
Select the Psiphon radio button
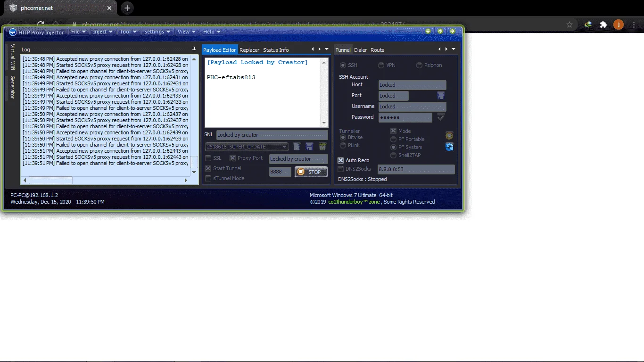419,65
